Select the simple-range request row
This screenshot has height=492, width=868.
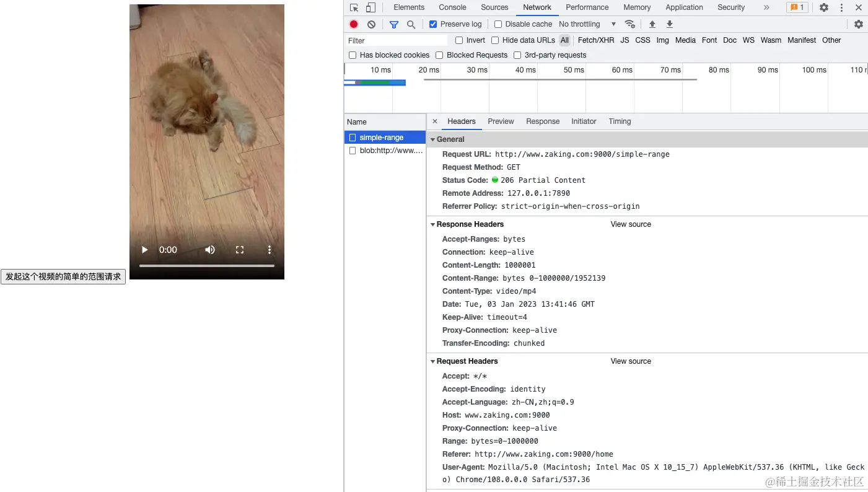385,138
